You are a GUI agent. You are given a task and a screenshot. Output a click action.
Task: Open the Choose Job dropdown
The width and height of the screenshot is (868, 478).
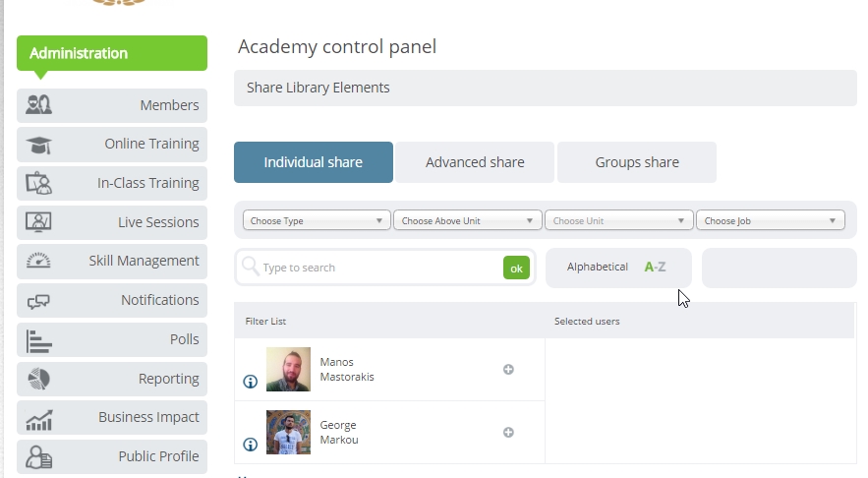(x=770, y=220)
